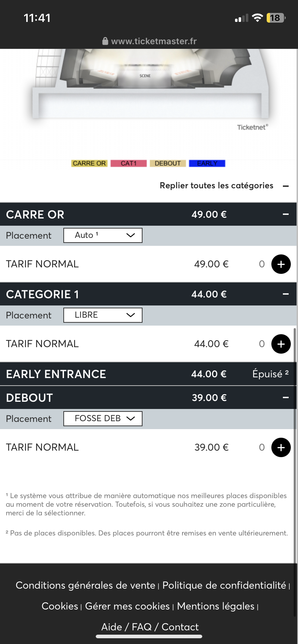Open the DEBOUT placement FOSSE DEB dropdown
The width and height of the screenshot is (298, 644).
click(103, 419)
